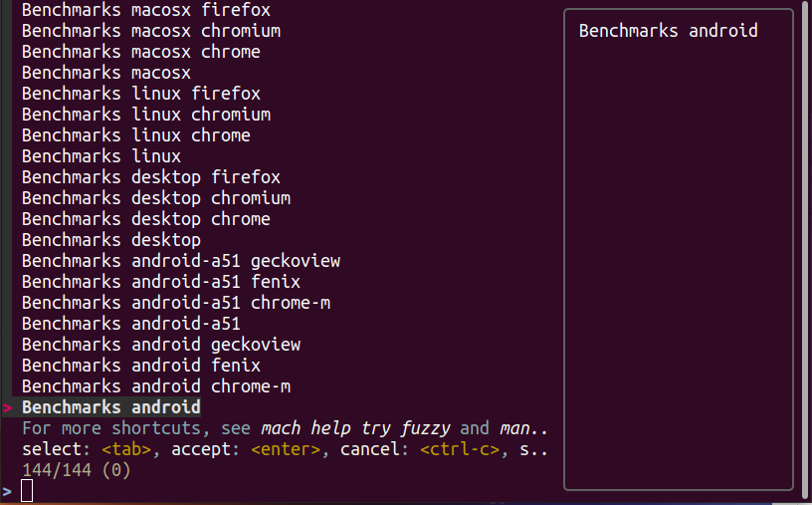This screenshot has height=505, width=812.
Task: Pick the Benchmarks macosx chrome line
Action: point(140,52)
